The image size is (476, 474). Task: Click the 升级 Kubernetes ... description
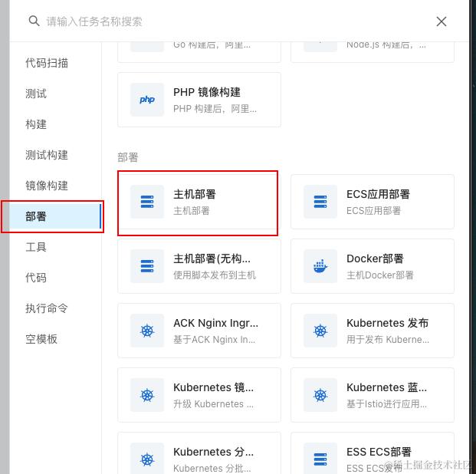coord(213,403)
